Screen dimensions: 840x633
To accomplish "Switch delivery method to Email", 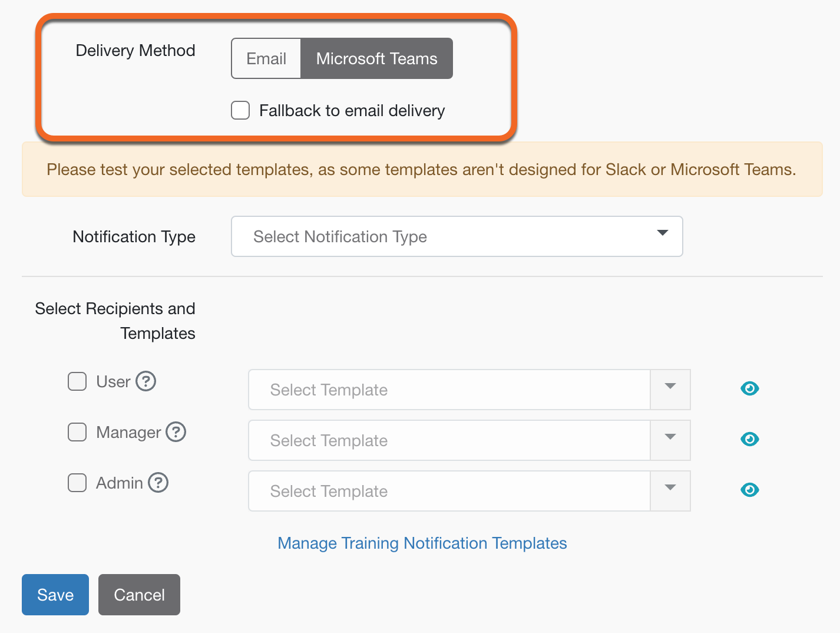I will pyautogui.click(x=266, y=58).
